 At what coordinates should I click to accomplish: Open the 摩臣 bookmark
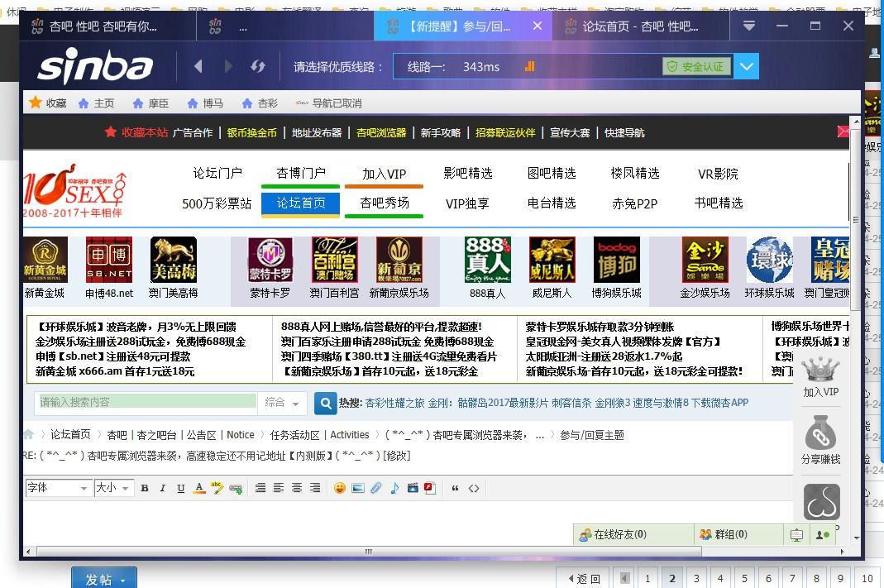151,103
